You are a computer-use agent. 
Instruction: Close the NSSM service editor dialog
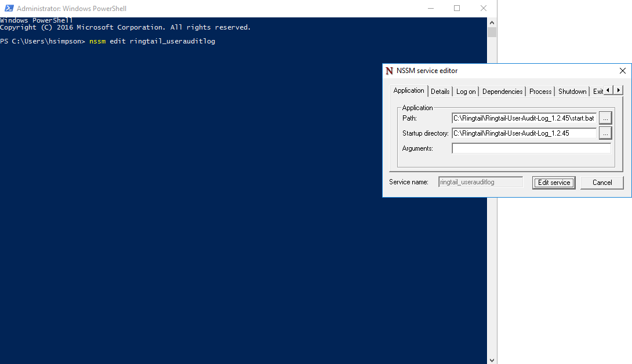(622, 71)
